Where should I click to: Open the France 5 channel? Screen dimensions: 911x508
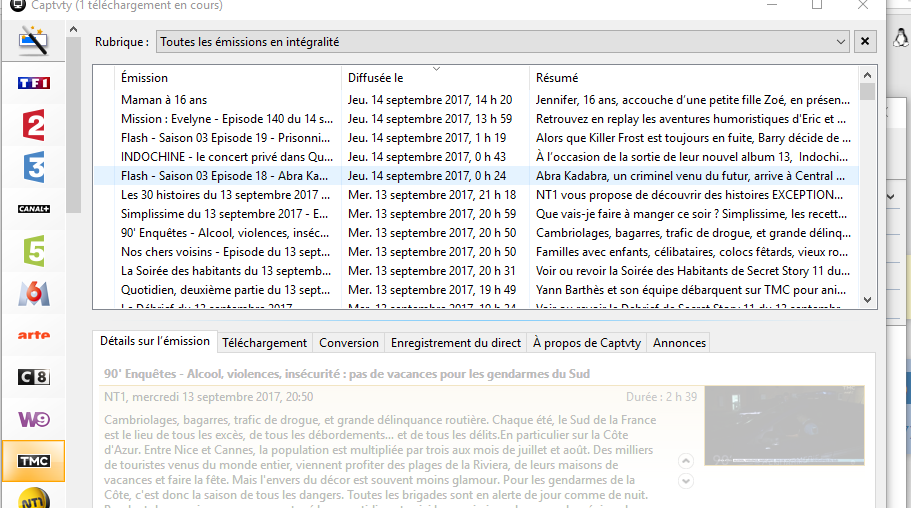34,251
